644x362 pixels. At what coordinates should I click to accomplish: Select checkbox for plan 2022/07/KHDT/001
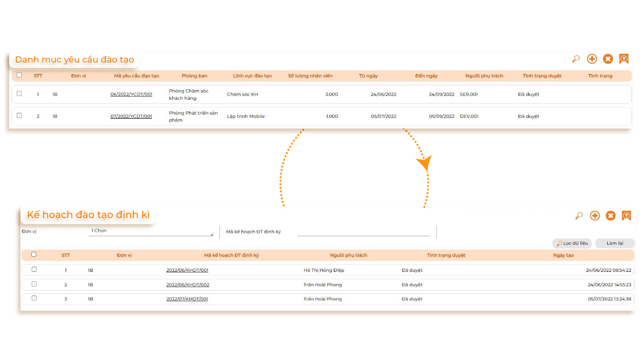(34, 298)
